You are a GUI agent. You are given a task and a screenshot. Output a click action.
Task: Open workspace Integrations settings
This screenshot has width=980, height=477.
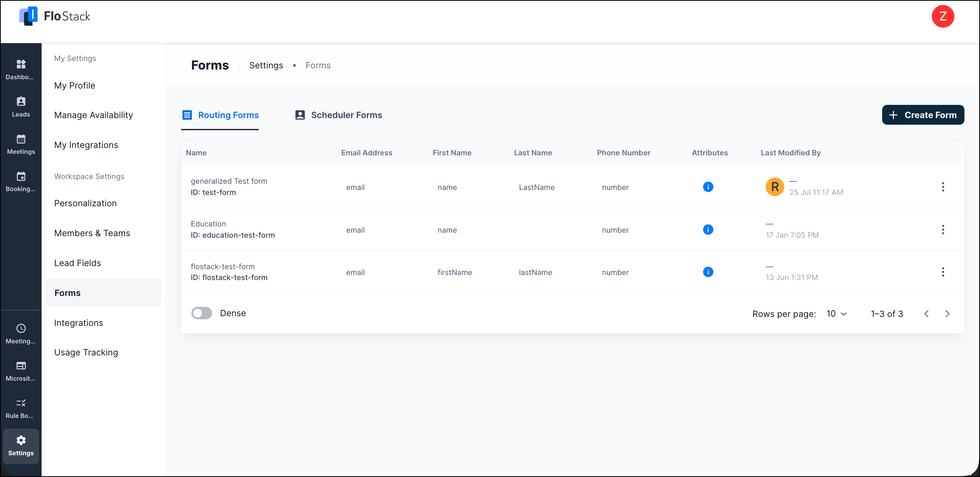point(78,323)
